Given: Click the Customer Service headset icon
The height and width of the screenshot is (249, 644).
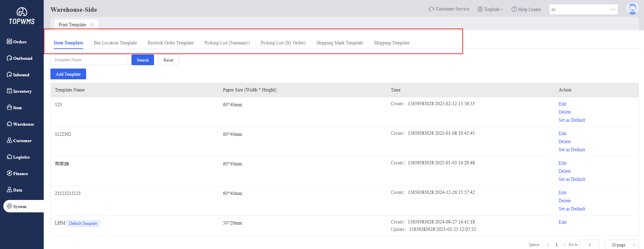Looking at the screenshot, I should click(431, 9).
